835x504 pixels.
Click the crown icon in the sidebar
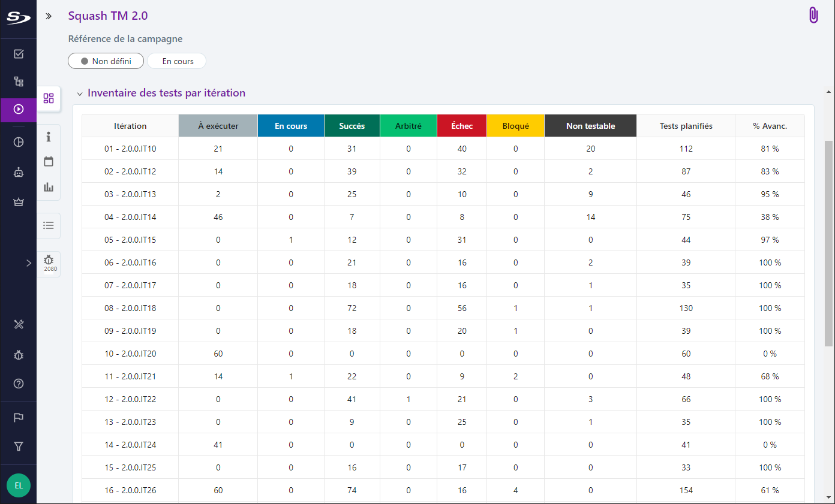19,203
